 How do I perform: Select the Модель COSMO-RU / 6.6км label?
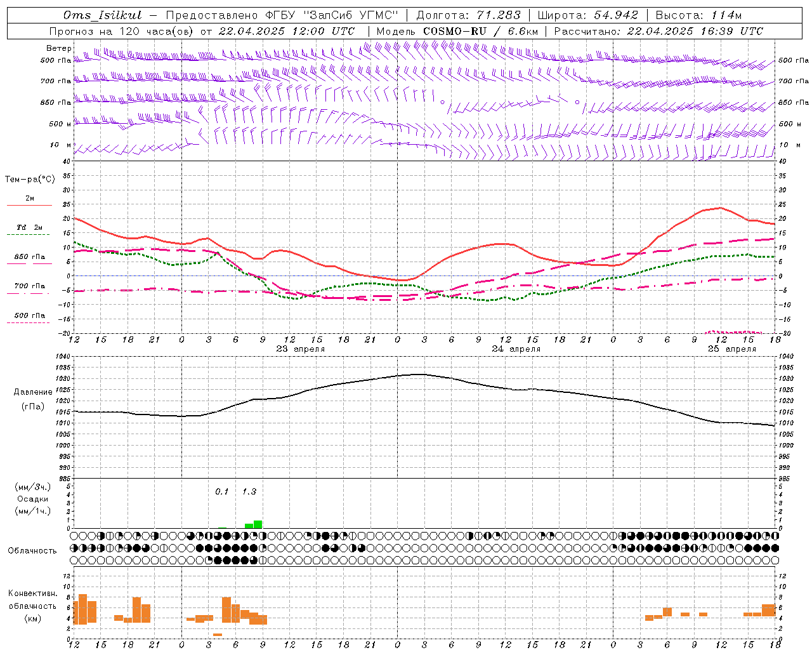pos(457,31)
